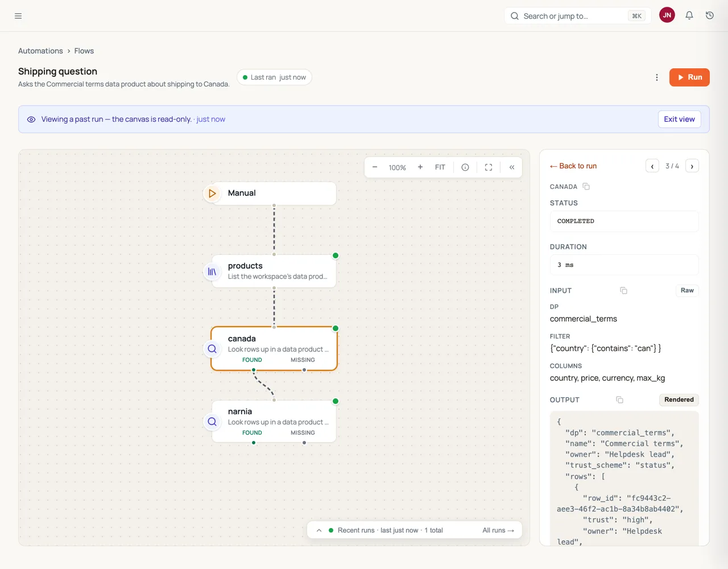Open Automations breadcrumb

tap(40, 51)
